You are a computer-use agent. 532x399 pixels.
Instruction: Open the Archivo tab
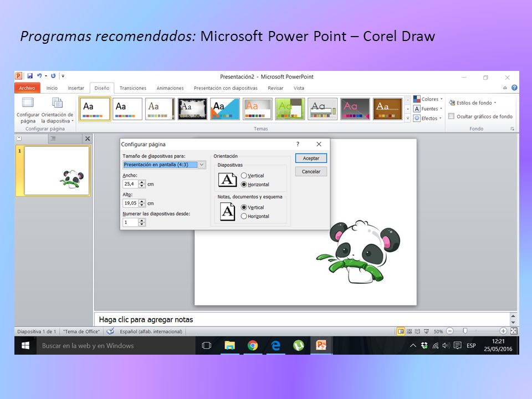point(27,88)
